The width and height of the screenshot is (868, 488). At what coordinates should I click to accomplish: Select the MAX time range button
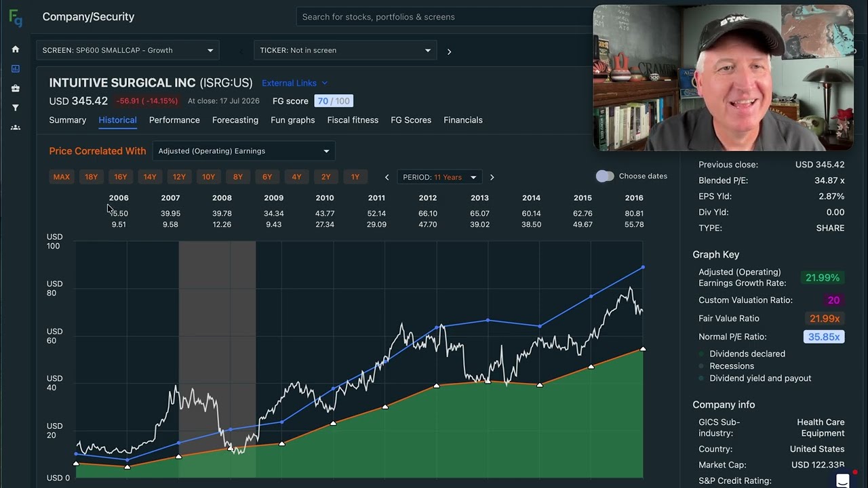(61, 177)
